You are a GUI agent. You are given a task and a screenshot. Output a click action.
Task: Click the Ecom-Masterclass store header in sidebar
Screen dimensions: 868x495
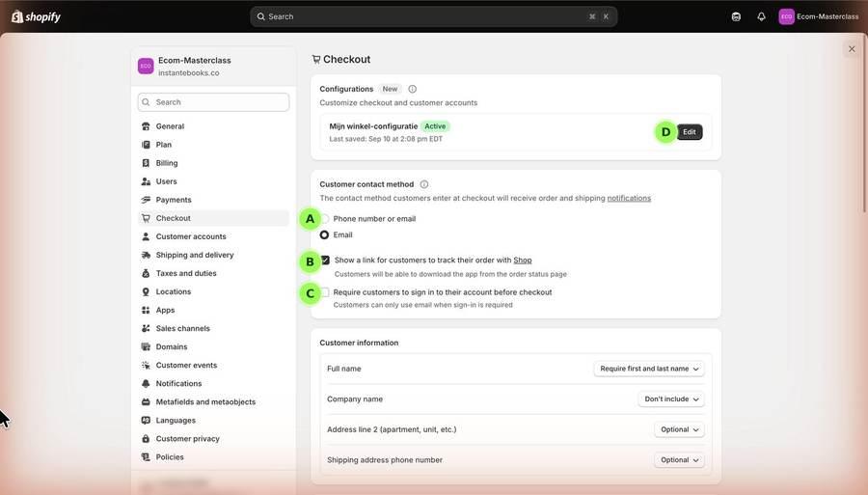click(x=213, y=66)
